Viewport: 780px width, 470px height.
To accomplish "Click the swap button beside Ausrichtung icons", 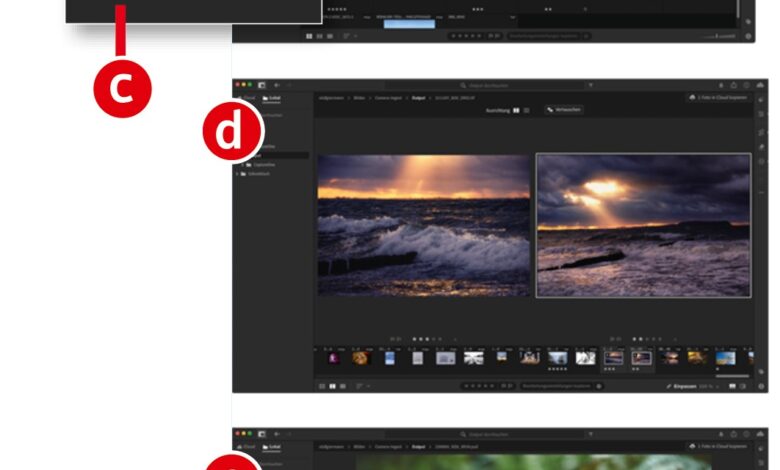I will pos(564,110).
